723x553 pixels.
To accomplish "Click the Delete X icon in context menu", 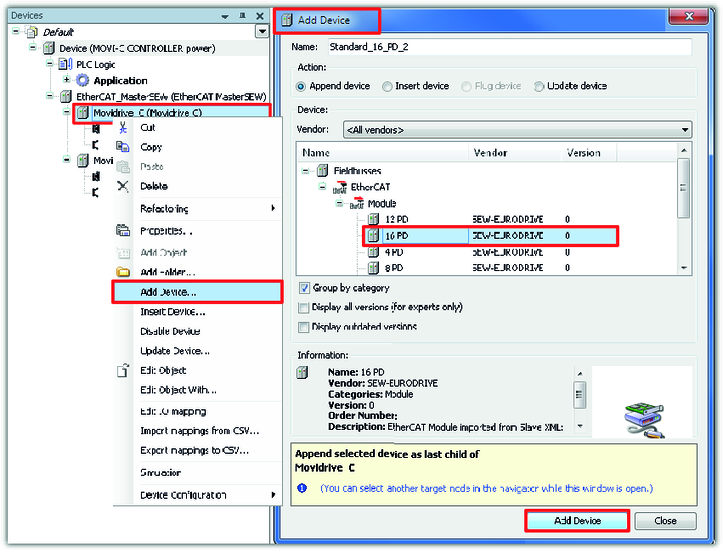I will click(x=123, y=186).
